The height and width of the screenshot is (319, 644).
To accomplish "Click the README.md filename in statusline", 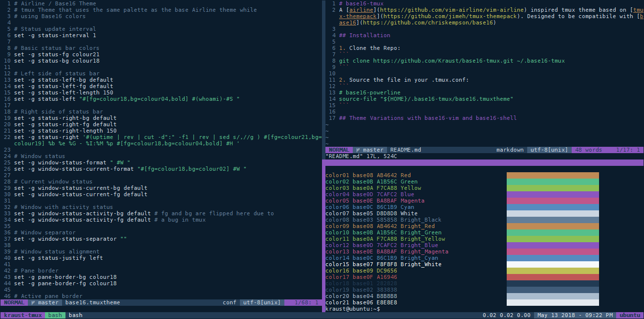I will coord(406,150).
